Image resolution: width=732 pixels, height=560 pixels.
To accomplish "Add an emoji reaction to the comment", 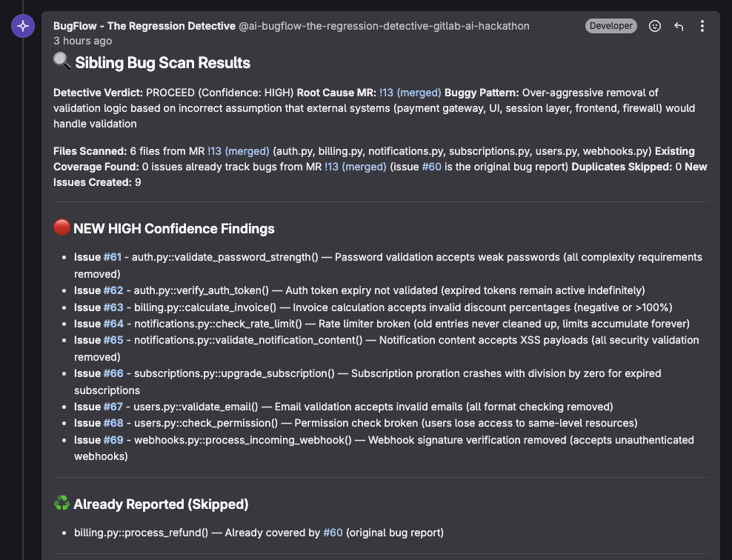I will (655, 26).
